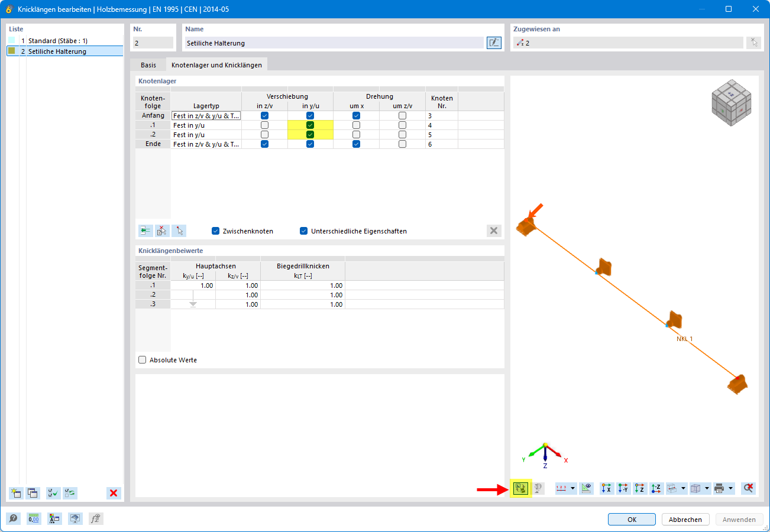The width and height of the screenshot is (770, 532).
Task: Click Lagertyp 'Fest in y/u' in row .1
Action: [206, 125]
